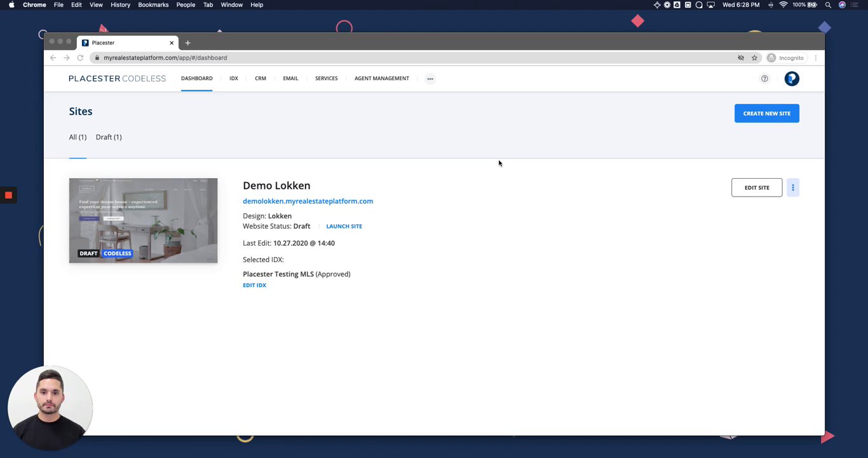The image size is (868, 458).
Task: Open Spotlight search in the menu bar
Action: [x=828, y=4]
